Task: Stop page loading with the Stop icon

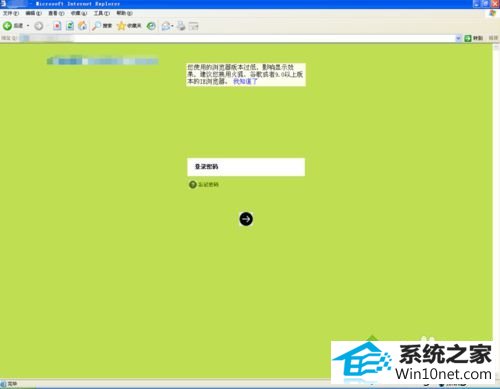Action: pos(57,26)
